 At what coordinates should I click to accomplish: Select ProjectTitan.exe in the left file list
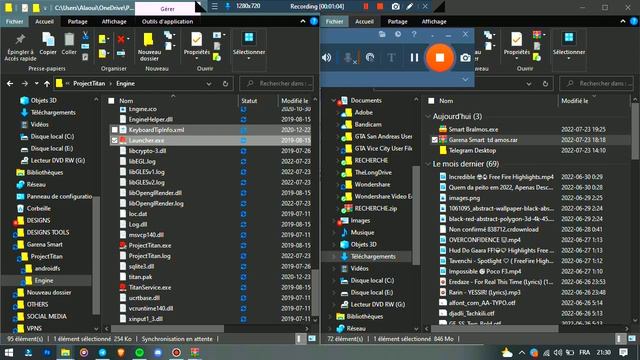coord(150,245)
